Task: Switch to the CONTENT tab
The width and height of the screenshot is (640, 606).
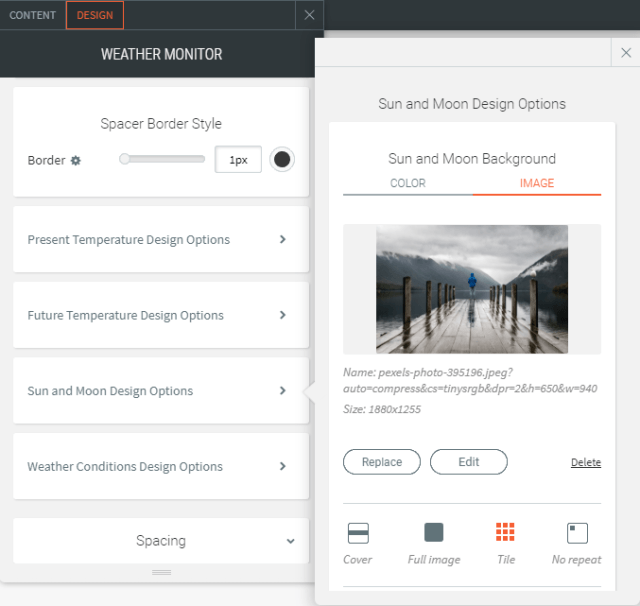Action: click(32, 15)
